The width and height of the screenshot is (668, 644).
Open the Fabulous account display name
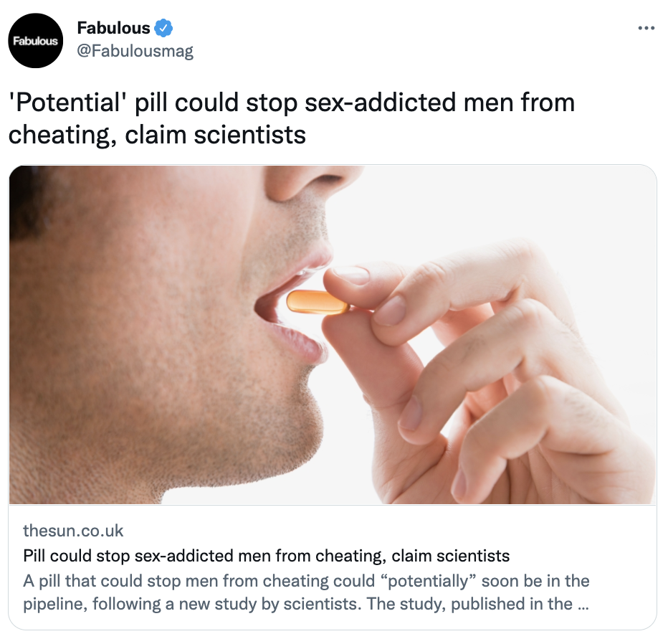click(x=113, y=28)
